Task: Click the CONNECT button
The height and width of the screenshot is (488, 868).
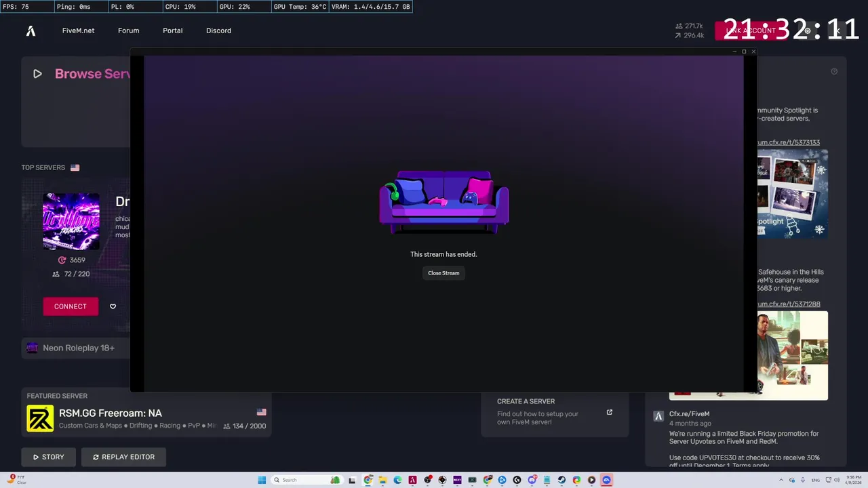Action: (71, 306)
